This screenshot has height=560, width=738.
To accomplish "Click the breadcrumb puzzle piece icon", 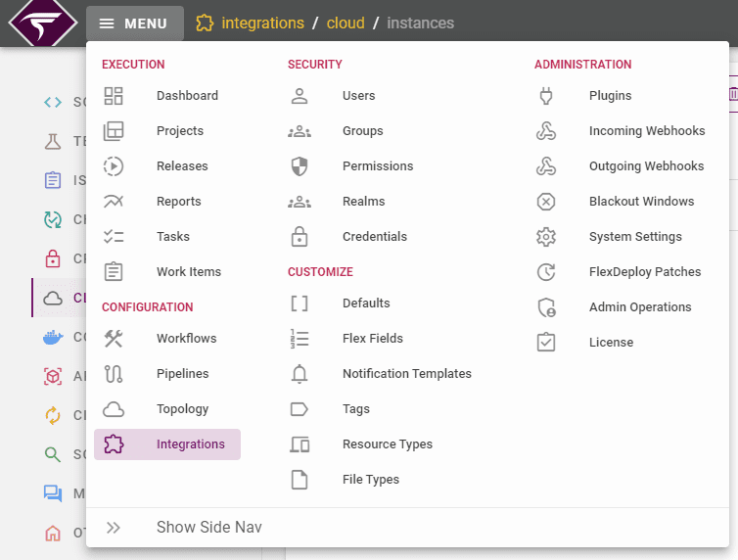I will point(205,23).
